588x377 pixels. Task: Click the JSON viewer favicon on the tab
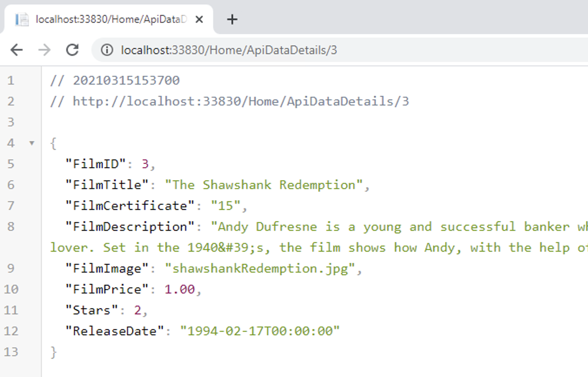point(23,19)
